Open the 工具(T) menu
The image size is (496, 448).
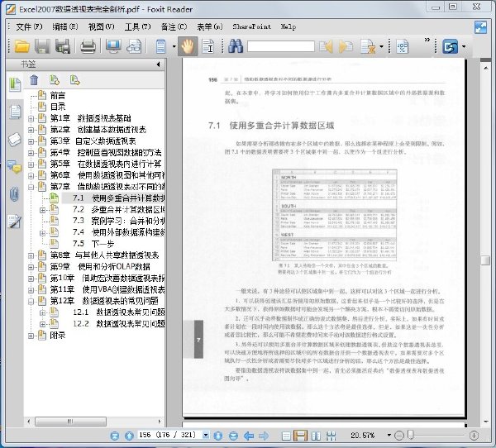(137, 27)
